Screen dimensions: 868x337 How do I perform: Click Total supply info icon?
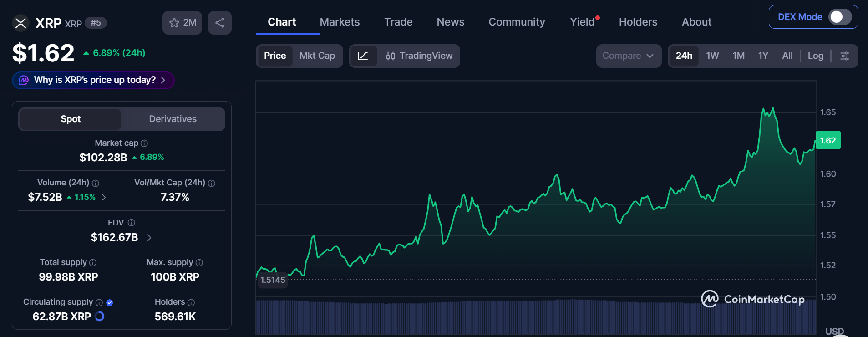93,263
